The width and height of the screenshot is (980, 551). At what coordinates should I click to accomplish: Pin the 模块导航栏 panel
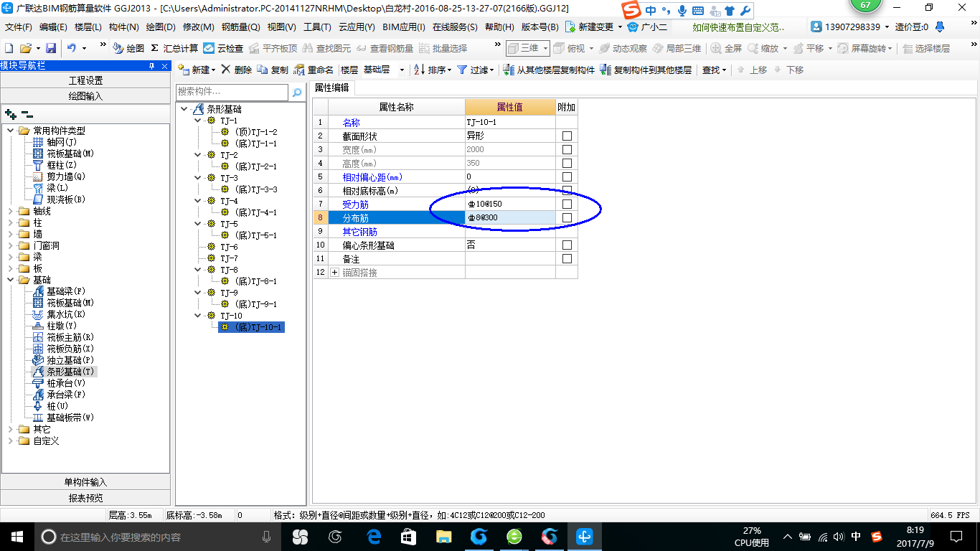(151, 66)
